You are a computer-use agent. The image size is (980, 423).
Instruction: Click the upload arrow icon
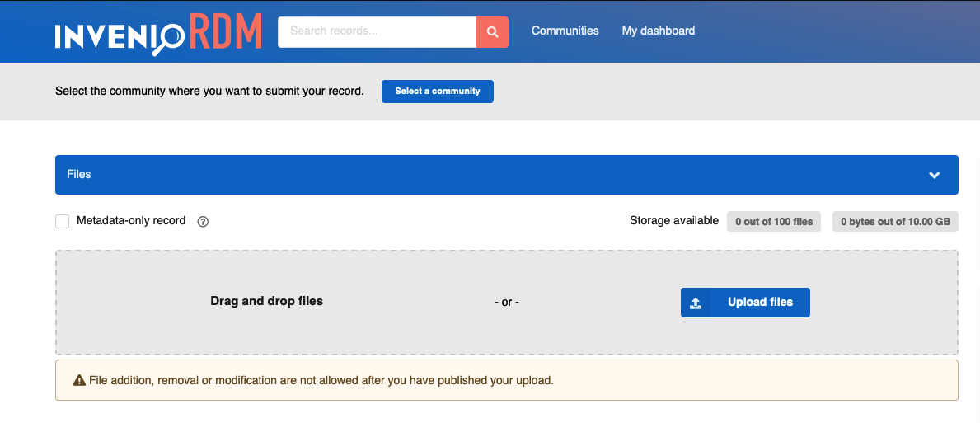pyautogui.click(x=696, y=303)
